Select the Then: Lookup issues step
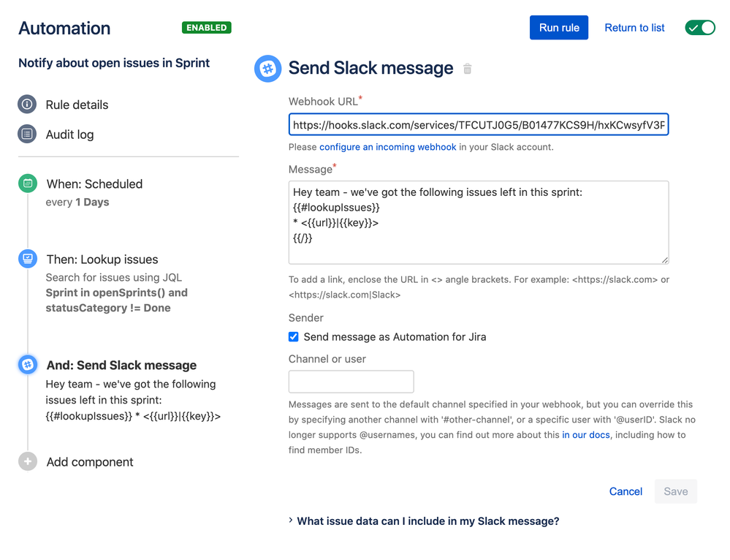Image resolution: width=730 pixels, height=560 pixels. tap(102, 259)
